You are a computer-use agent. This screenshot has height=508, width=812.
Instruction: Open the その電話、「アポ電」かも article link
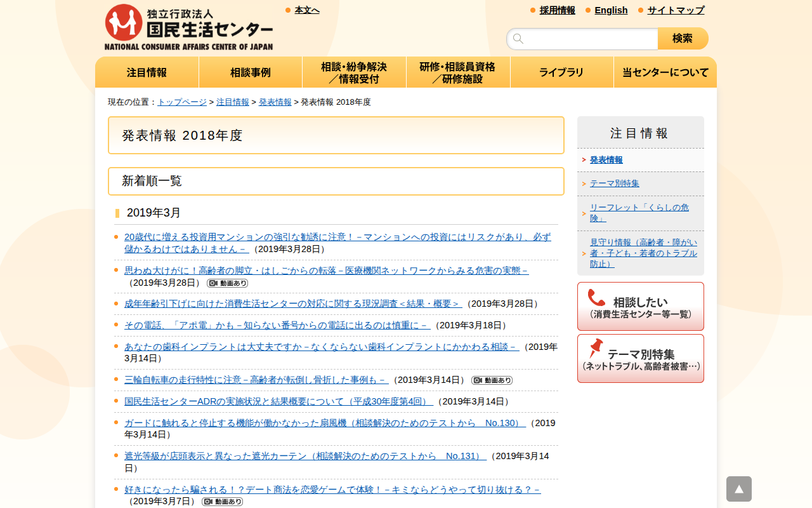tap(277, 325)
